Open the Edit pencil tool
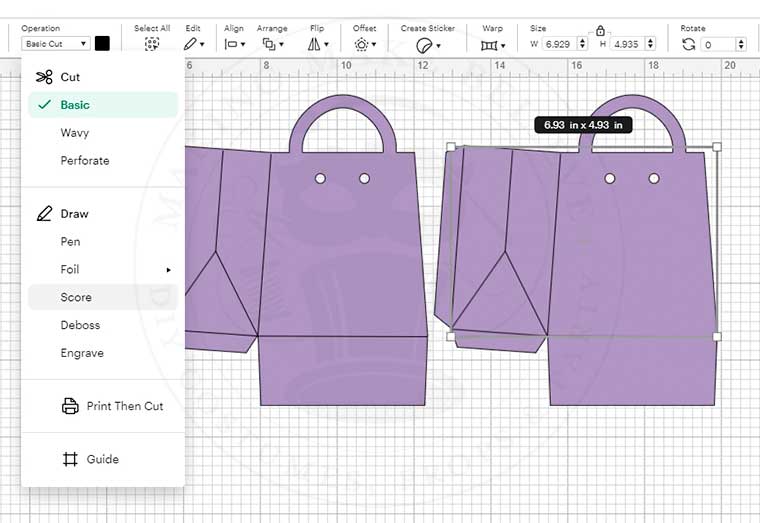Viewport: 760px width, 523px height. click(191, 44)
